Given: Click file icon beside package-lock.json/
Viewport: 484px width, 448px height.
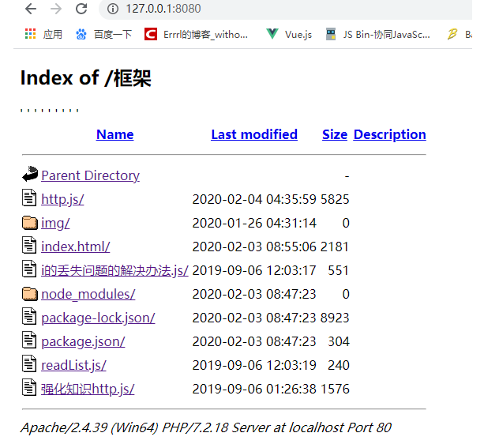Looking at the screenshot, I should tap(29, 316).
